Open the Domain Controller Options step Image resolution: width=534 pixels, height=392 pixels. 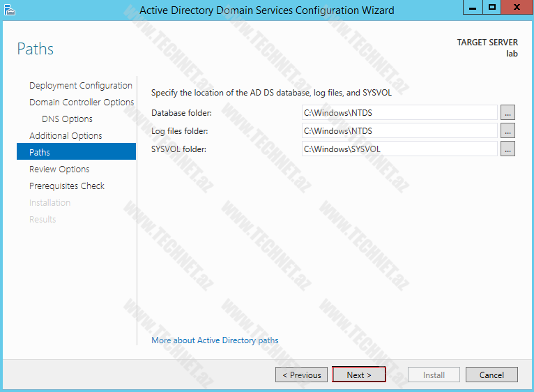(82, 103)
